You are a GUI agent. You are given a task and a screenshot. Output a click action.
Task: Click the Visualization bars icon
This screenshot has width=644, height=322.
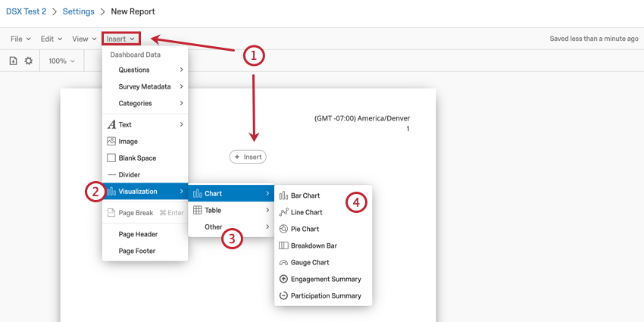[x=111, y=192]
